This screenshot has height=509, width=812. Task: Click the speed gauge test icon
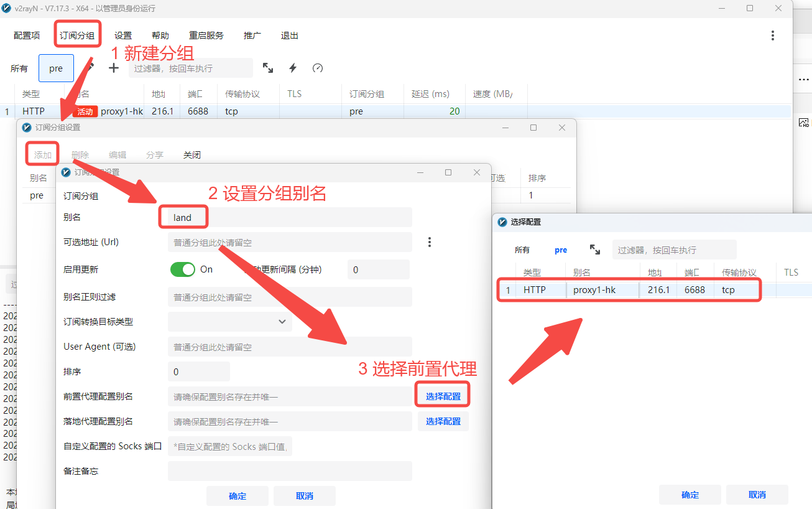pos(318,68)
